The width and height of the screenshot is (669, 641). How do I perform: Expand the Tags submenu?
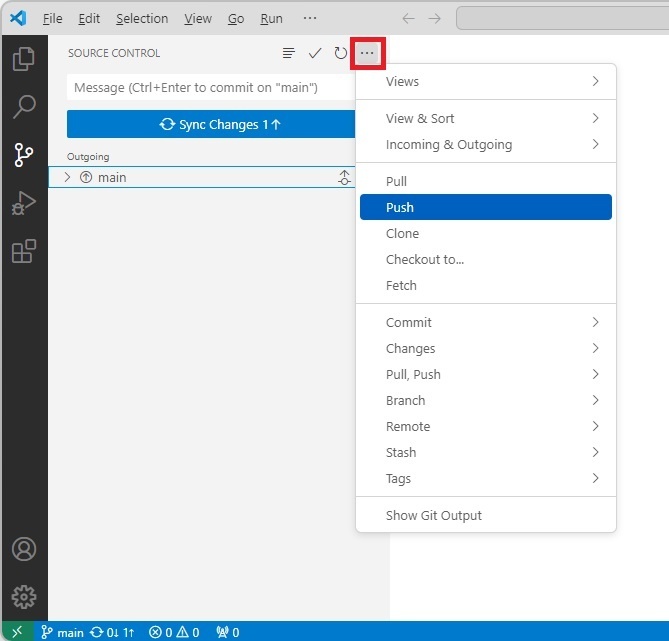[x=486, y=478]
